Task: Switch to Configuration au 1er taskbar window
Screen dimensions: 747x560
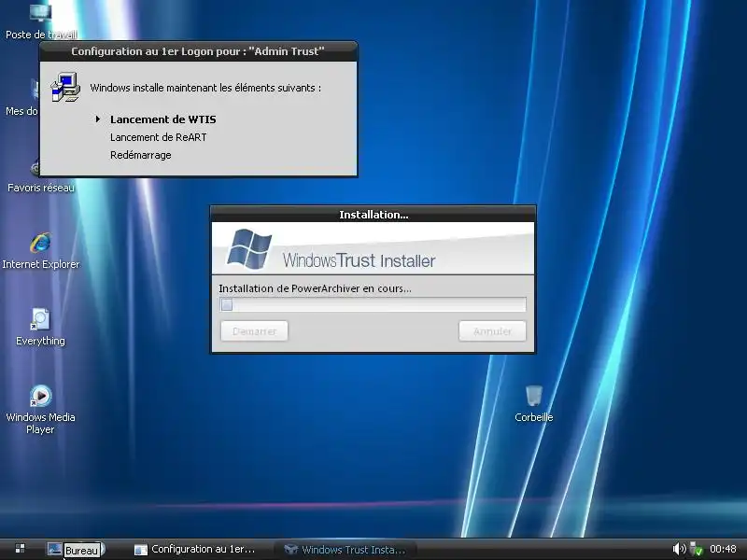Action: coord(195,549)
